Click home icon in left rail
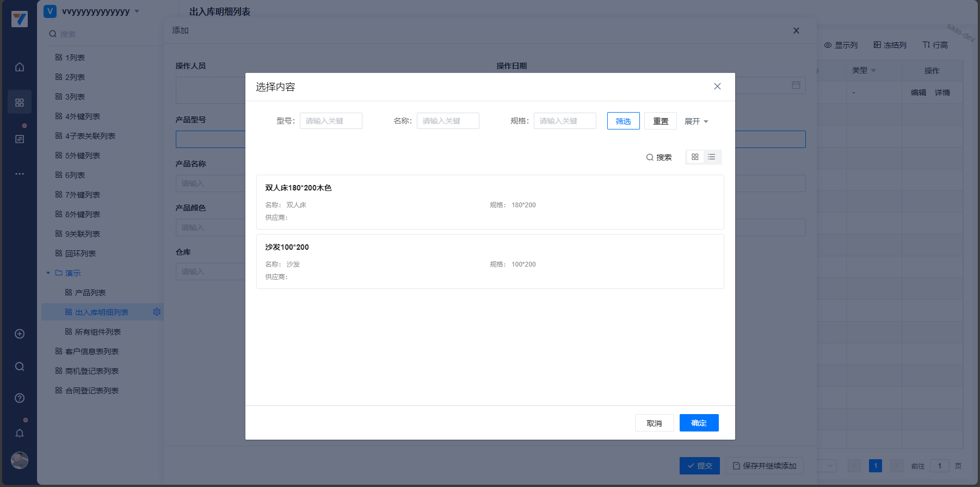This screenshot has width=980, height=487. (x=20, y=67)
